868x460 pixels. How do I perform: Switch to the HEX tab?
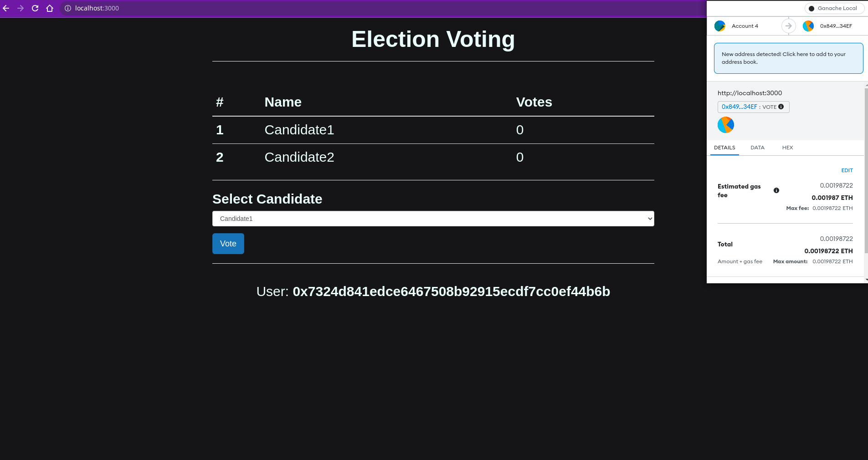coord(787,148)
